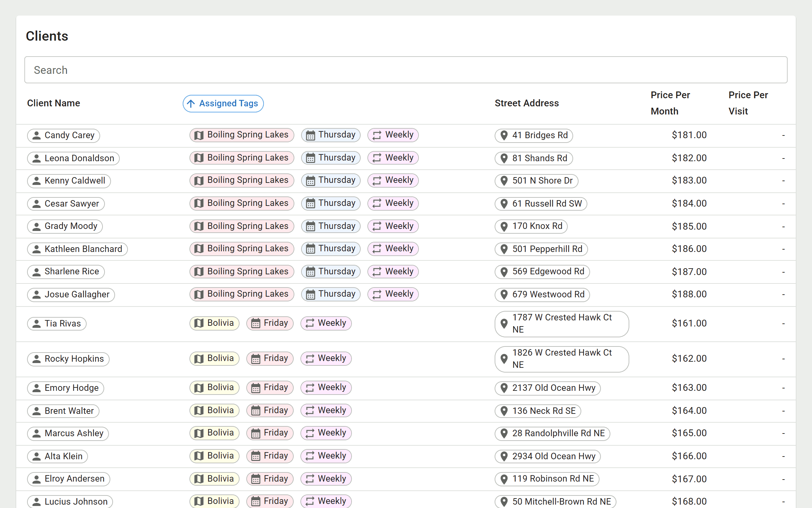Image resolution: width=812 pixels, height=508 pixels.
Task: Click the location pin icon for 170 Knox Rd
Action: 504,226
